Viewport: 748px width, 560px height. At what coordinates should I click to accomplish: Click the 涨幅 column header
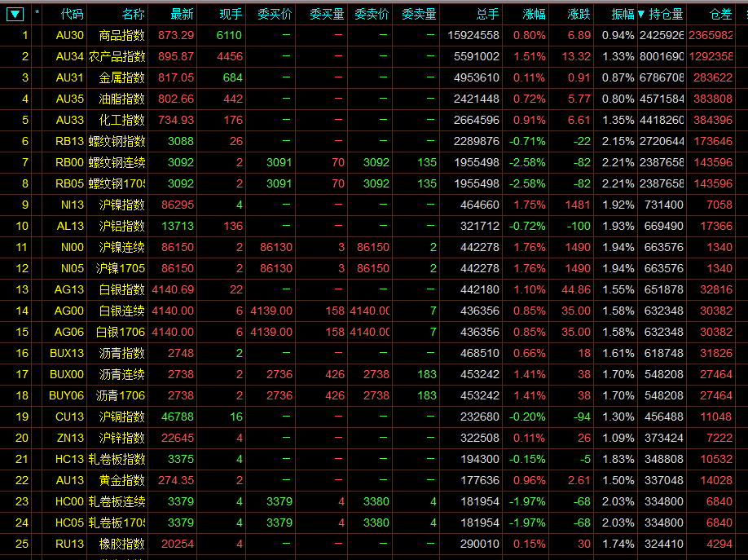pyautogui.click(x=534, y=14)
